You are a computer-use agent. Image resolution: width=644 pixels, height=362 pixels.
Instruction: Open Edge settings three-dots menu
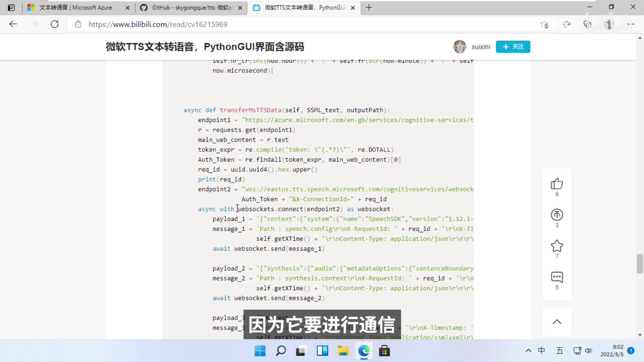tap(631, 24)
